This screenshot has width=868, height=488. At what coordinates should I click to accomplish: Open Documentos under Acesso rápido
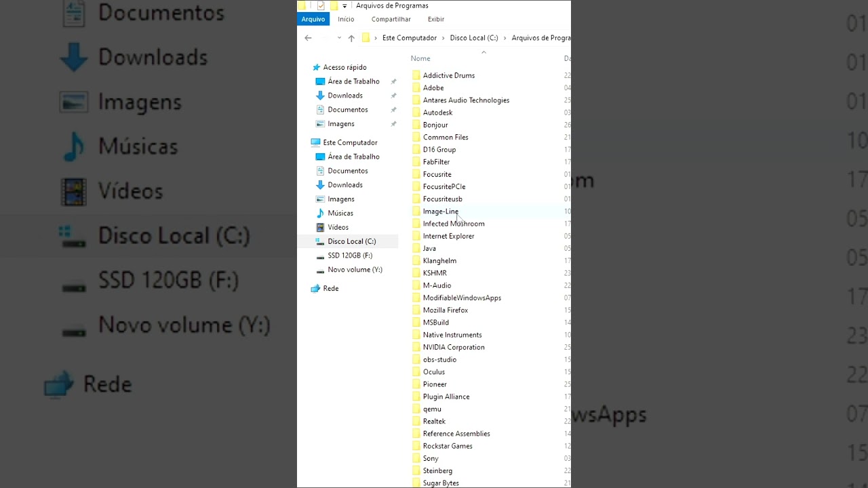point(348,110)
